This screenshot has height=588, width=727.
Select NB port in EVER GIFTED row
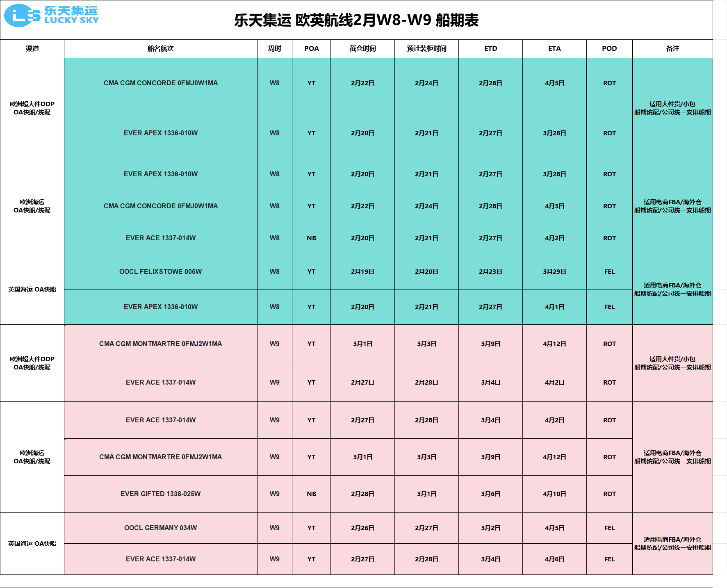coord(312,494)
